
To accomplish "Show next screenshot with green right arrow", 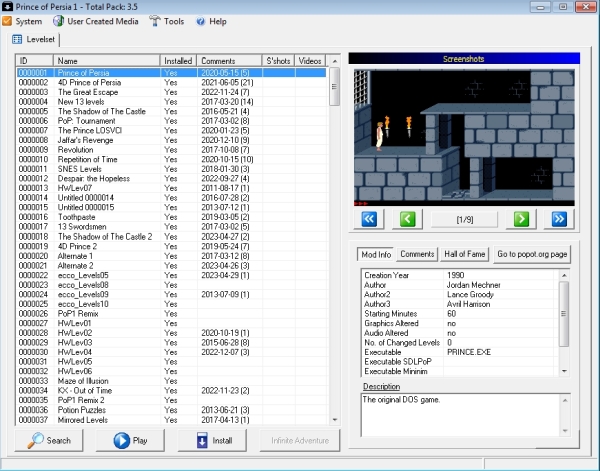I will (521, 219).
